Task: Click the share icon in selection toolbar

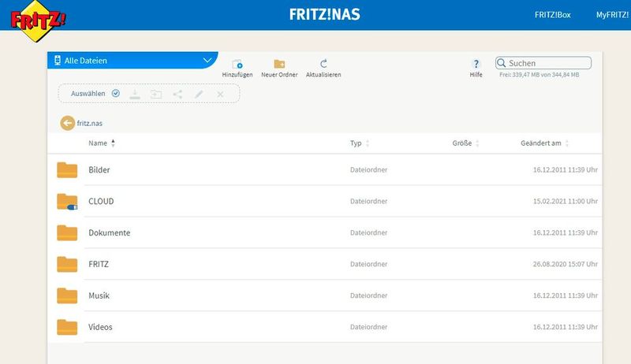Action: pos(177,94)
